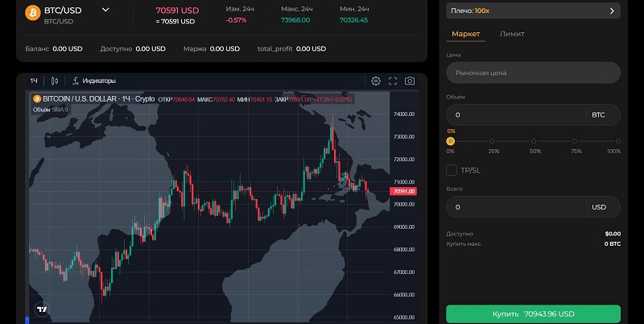Open chart settings gear icon

376,81
